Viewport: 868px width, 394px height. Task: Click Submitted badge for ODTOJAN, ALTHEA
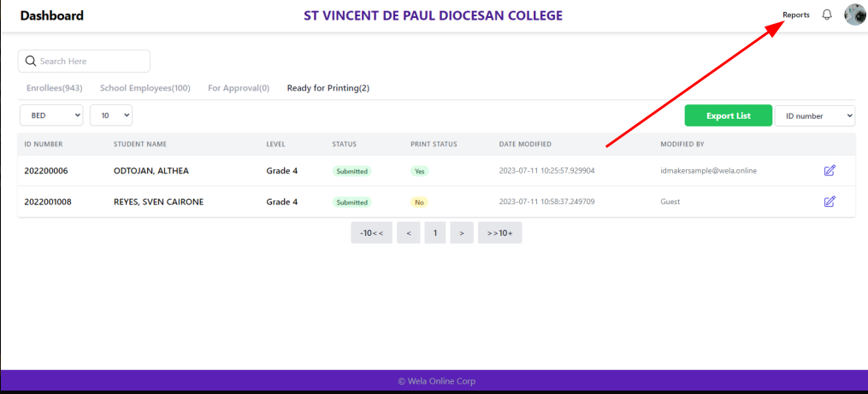352,171
